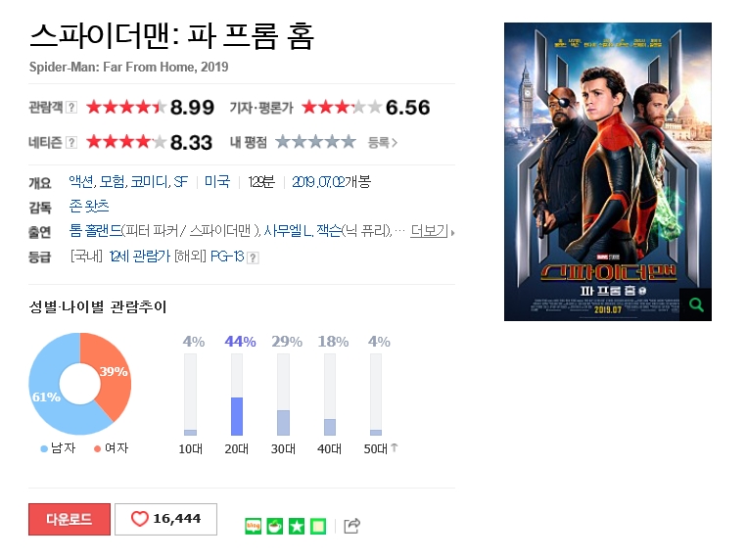Click the light green square share icon
746x560 pixels.
[x=318, y=526]
